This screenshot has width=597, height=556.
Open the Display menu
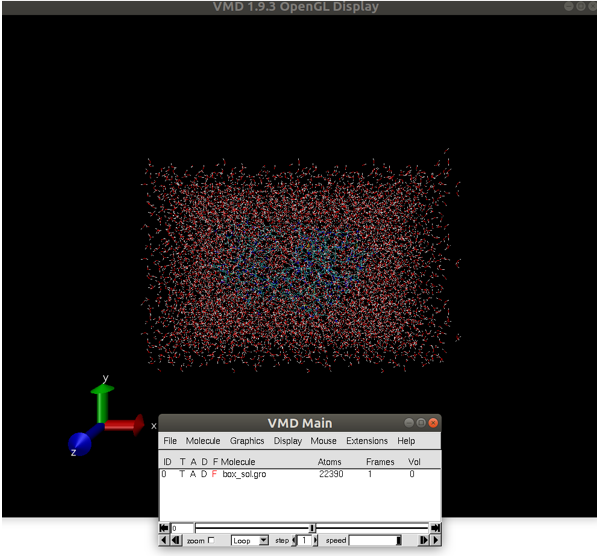click(x=287, y=441)
